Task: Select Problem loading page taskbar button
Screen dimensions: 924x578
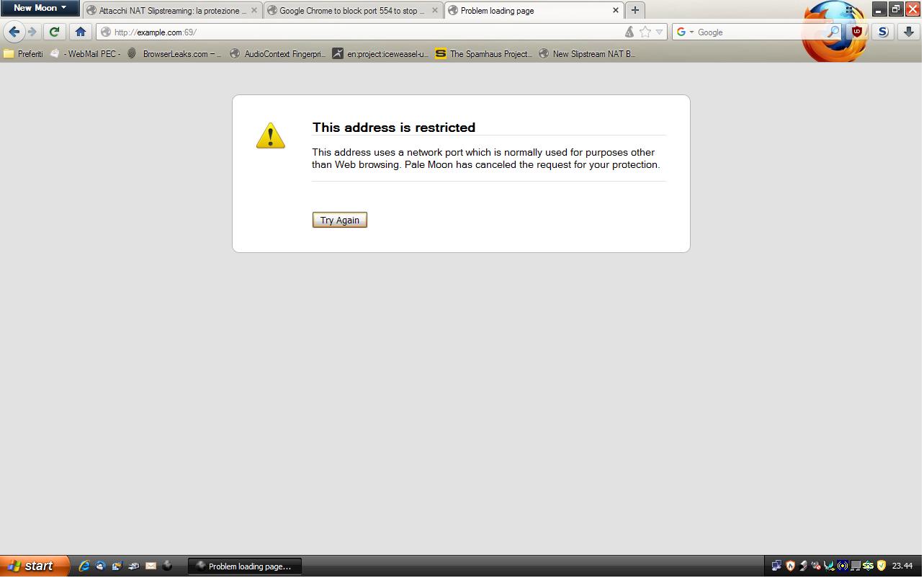Action: [245, 566]
